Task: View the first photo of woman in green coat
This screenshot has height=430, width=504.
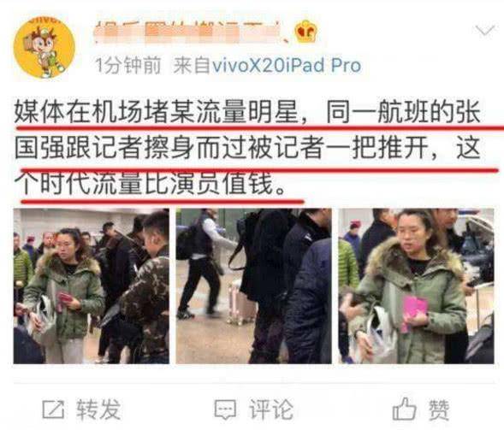Action: coord(92,286)
